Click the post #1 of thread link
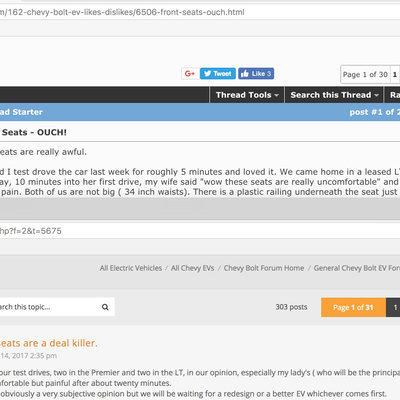400x400 pixels. click(375, 112)
